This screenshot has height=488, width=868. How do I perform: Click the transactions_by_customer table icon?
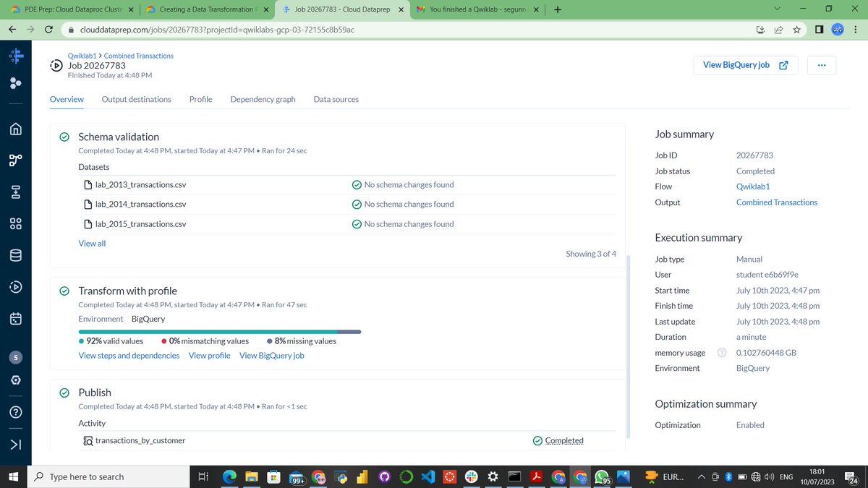(88, 440)
